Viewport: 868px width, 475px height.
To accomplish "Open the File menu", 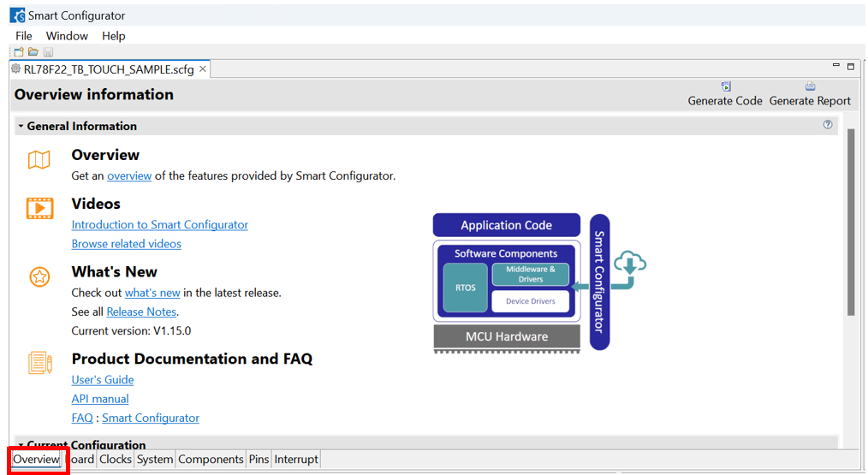I will click(24, 36).
